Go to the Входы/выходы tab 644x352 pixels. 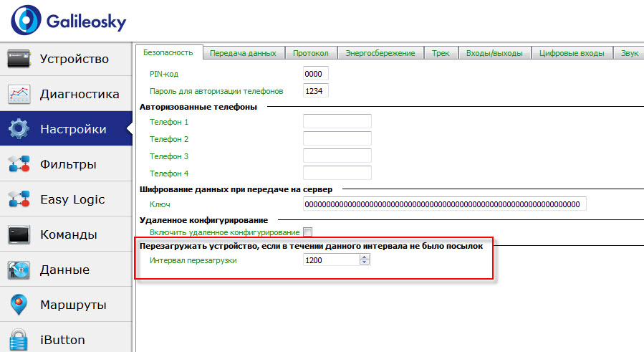494,53
